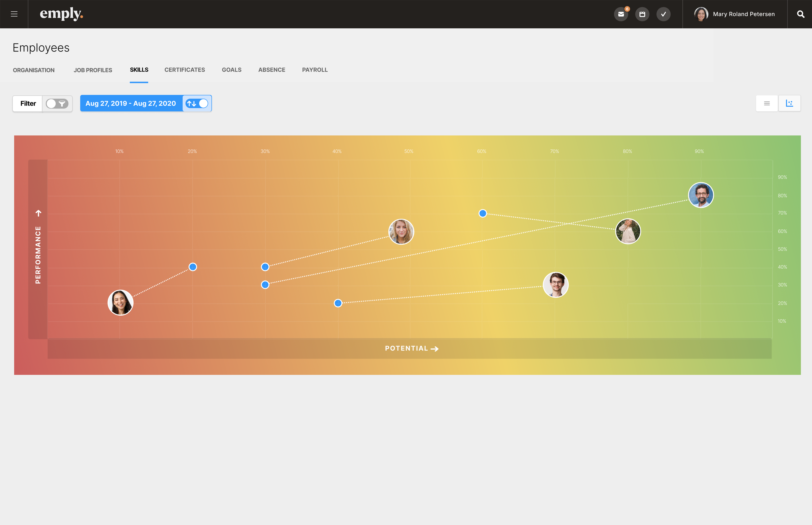Open the Absence tab
Screen dimensions: 812x525
coord(272,70)
